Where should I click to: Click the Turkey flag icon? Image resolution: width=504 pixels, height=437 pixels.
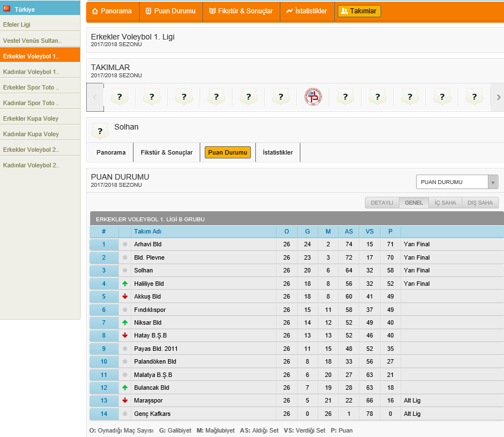coord(7,9)
